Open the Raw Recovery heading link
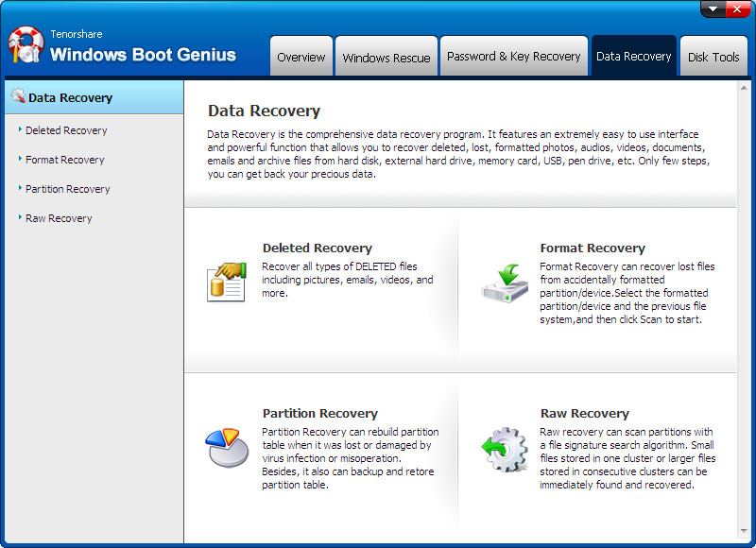 (x=585, y=414)
